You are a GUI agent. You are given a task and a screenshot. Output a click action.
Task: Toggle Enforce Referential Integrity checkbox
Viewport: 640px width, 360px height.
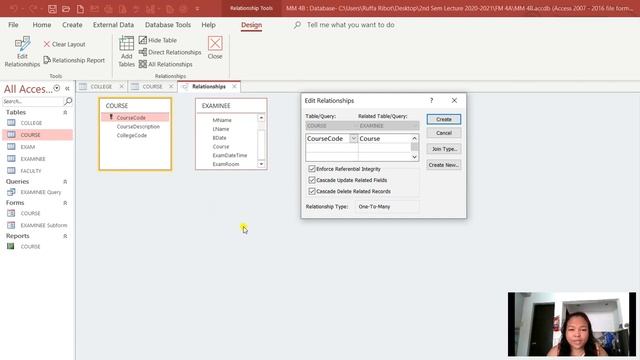point(312,169)
